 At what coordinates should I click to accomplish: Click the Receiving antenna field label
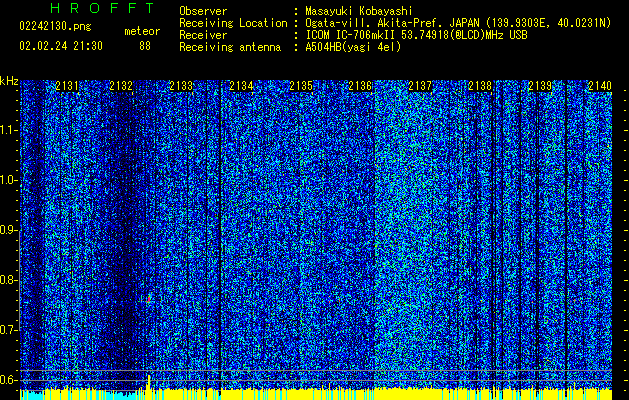tap(230, 47)
